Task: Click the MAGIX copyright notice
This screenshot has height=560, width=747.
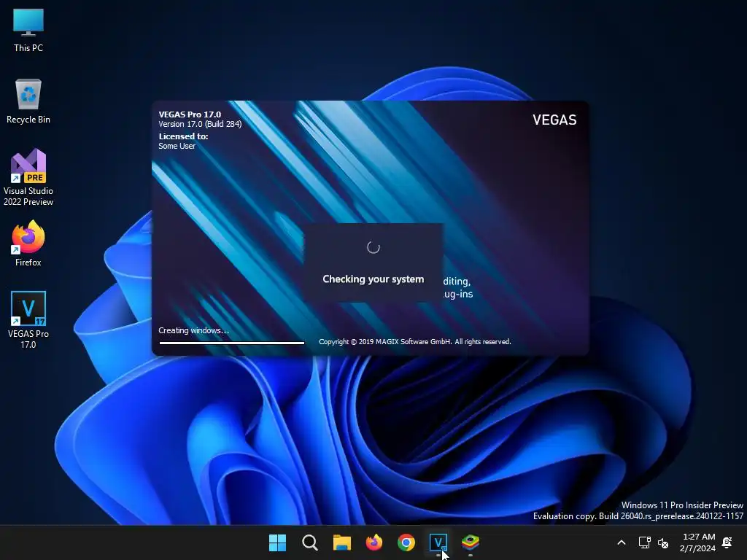Action: (414, 342)
